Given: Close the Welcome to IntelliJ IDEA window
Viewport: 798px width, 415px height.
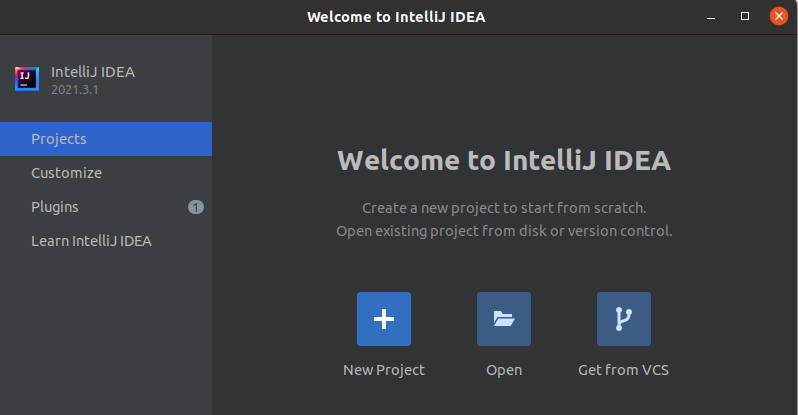Looking at the screenshot, I should (x=778, y=17).
